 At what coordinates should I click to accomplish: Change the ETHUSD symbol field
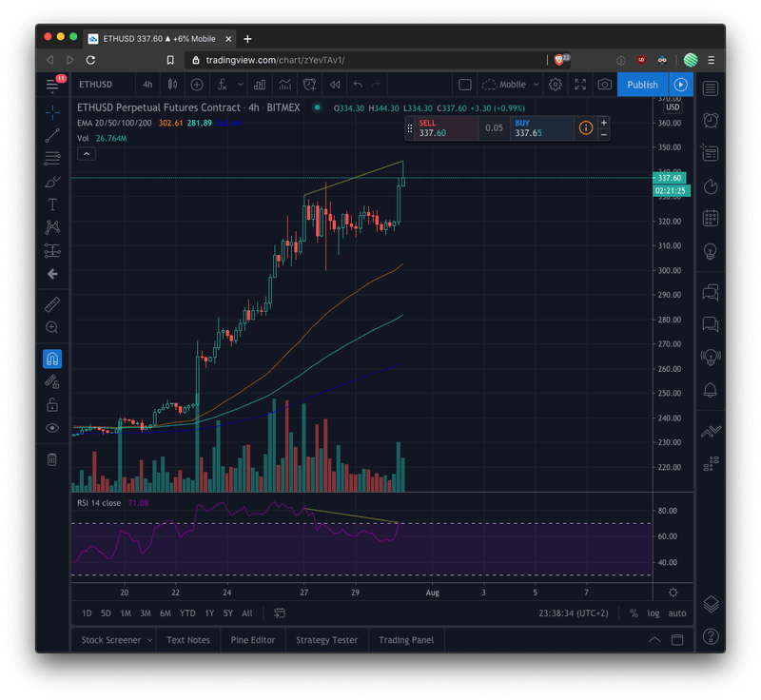click(x=96, y=85)
